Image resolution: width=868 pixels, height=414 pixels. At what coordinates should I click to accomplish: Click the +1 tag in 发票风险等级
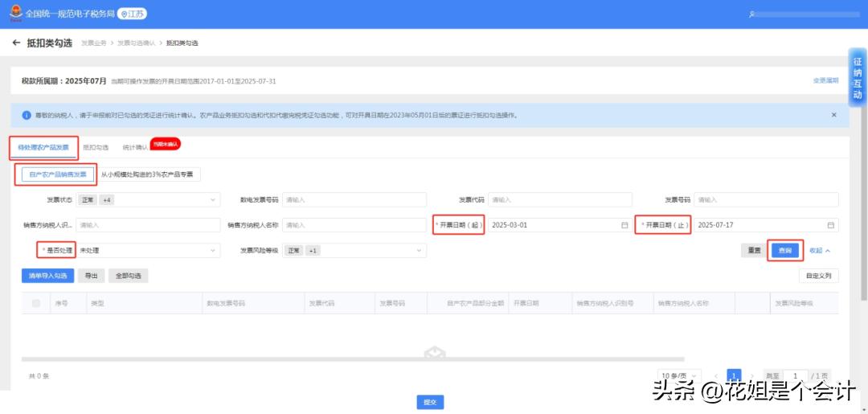click(313, 251)
